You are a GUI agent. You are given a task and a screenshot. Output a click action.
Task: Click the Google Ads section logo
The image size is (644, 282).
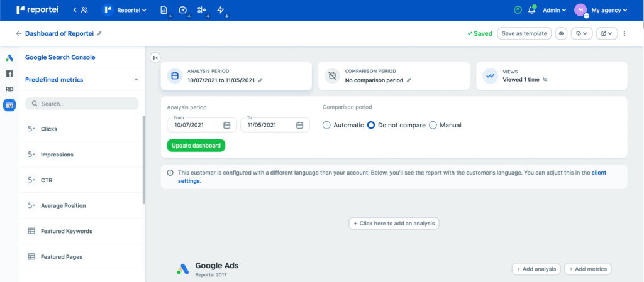[x=183, y=269]
